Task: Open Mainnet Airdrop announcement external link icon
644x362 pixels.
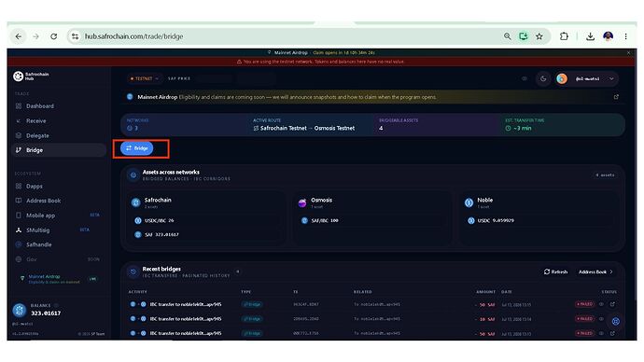Action: pos(616,97)
